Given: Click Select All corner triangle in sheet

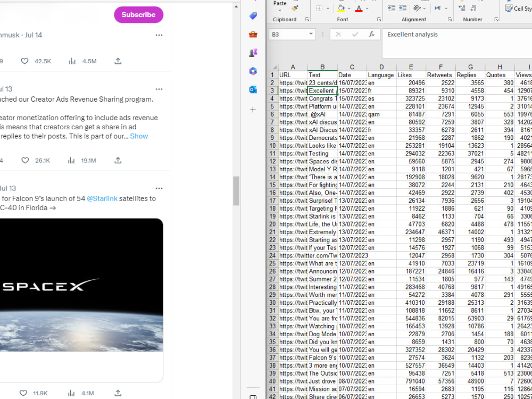Looking at the screenshot, I should click(x=274, y=67).
